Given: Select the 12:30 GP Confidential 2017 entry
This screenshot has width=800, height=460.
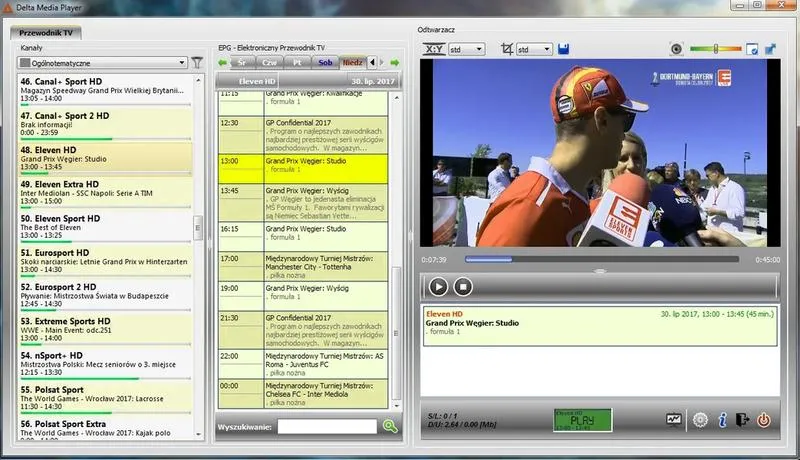Looking at the screenshot, I should 303,135.
